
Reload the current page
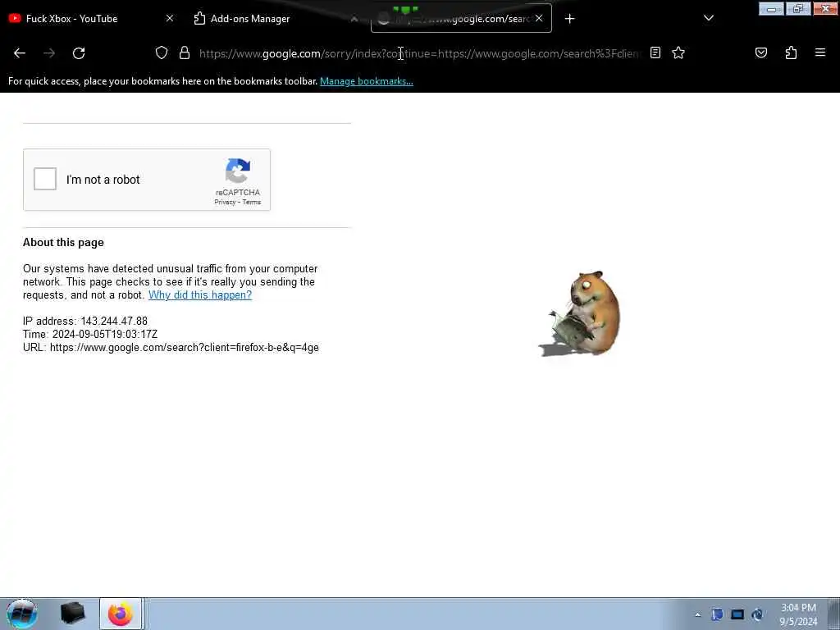79,53
